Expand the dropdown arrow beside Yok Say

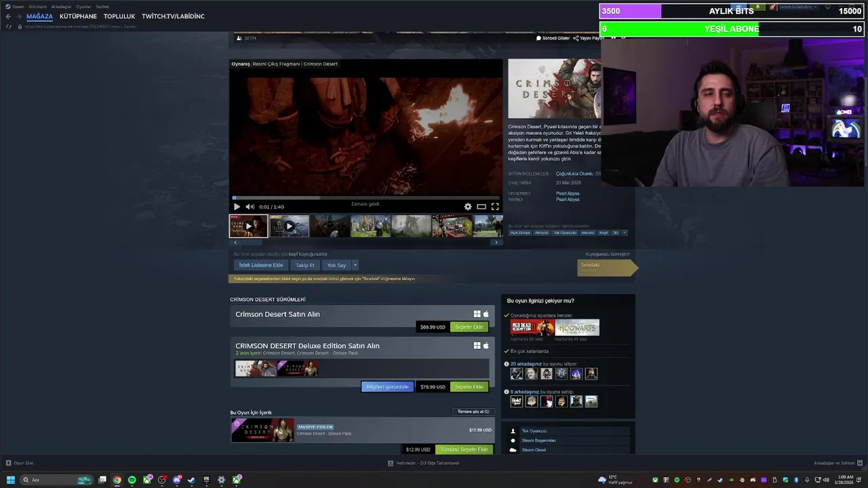pyautogui.click(x=355, y=265)
